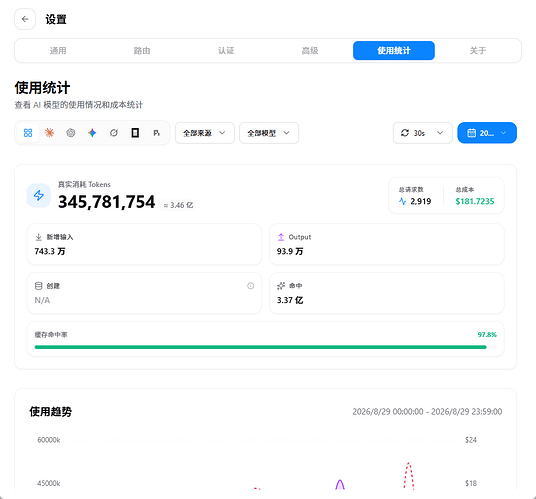Filter by Claude starburst icon
This screenshot has width=536, height=499.
click(50, 133)
